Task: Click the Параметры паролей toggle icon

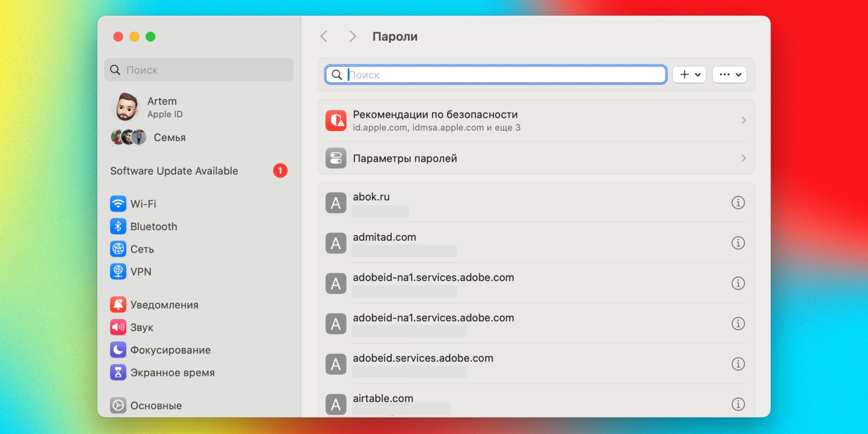Action: [x=336, y=158]
